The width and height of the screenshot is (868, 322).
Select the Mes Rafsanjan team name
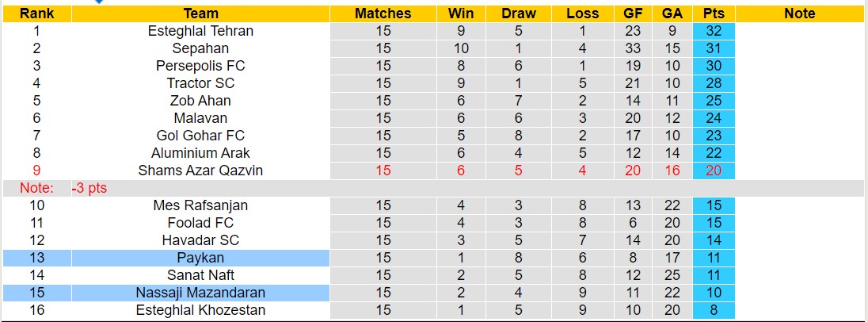200,205
